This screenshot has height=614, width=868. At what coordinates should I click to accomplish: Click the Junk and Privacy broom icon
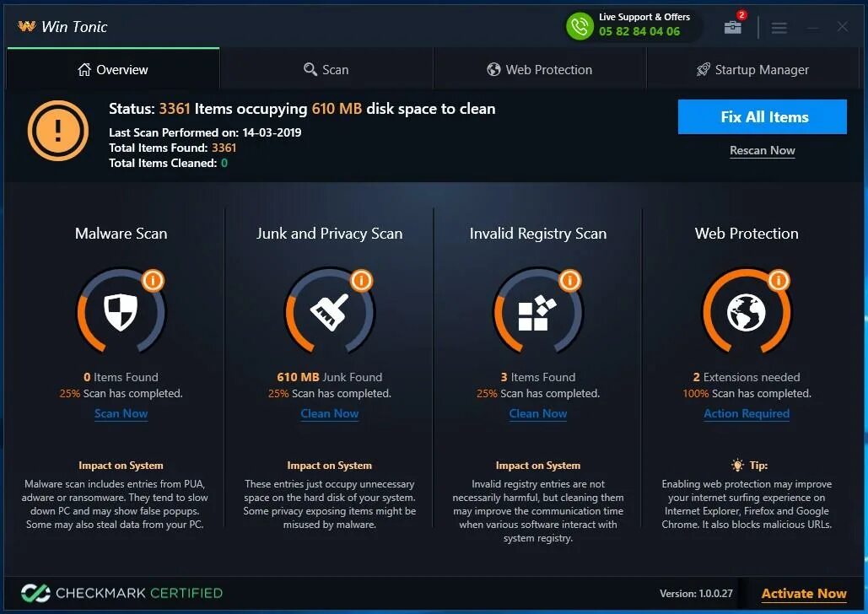point(329,312)
